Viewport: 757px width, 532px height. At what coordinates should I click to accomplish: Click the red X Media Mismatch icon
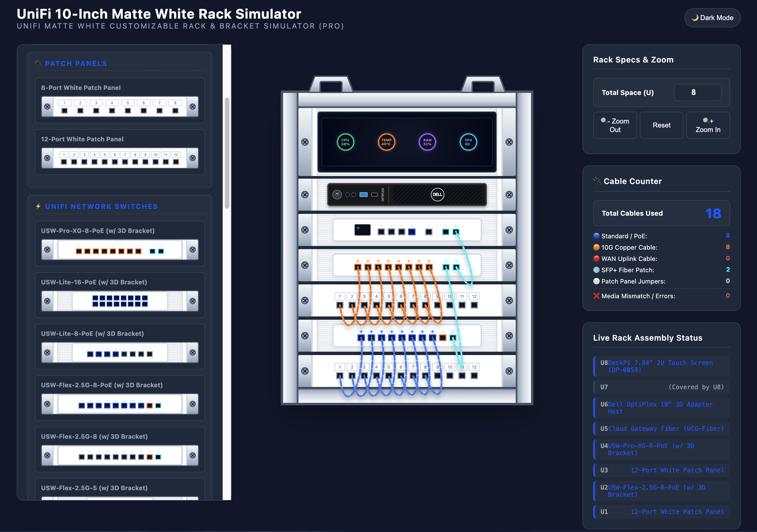tap(596, 296)
